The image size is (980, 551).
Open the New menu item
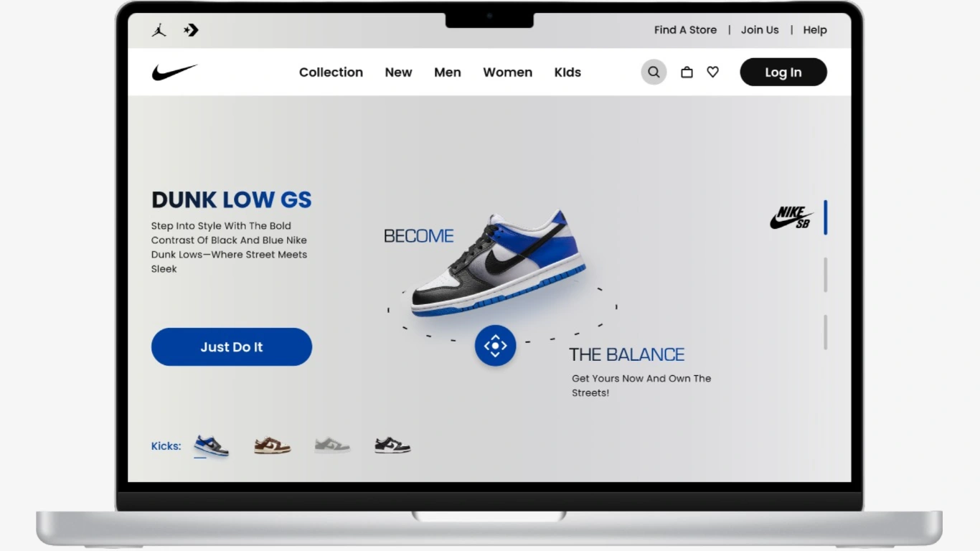tap(398, 72)
